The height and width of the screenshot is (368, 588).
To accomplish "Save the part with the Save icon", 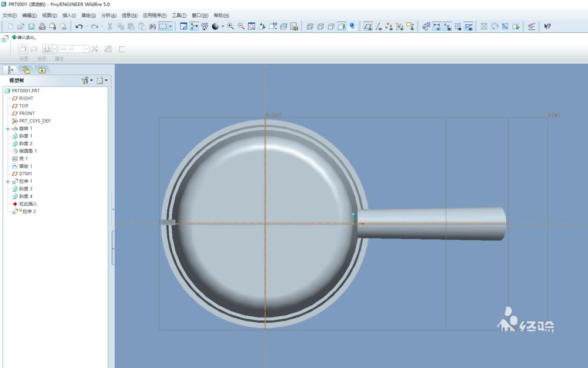I will click(32, 26).
